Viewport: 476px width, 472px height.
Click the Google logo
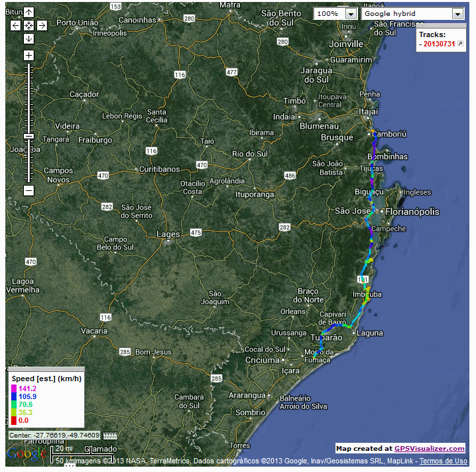[x=25, y=455]
